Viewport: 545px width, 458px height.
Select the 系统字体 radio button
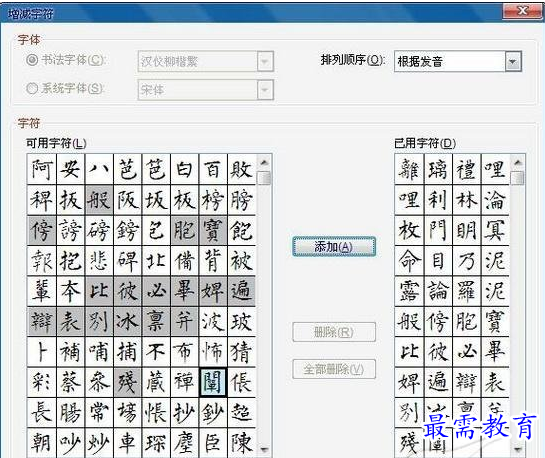coord(32,88)
